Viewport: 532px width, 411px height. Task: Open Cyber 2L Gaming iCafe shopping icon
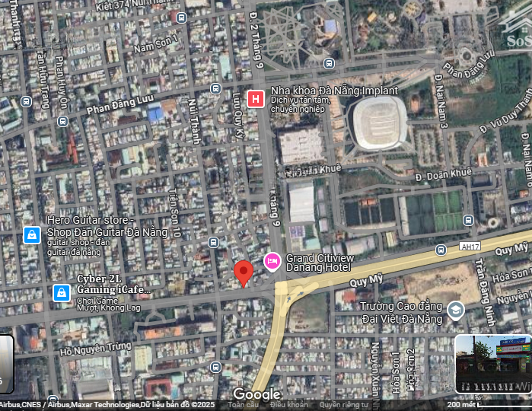tap(62, 292)
